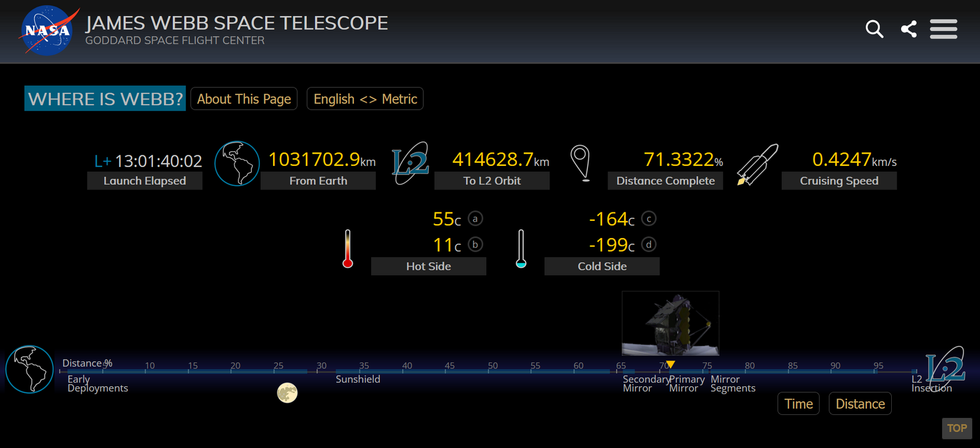Switch timeline to Time mode

pyautogui.click(x=798, y=404)
